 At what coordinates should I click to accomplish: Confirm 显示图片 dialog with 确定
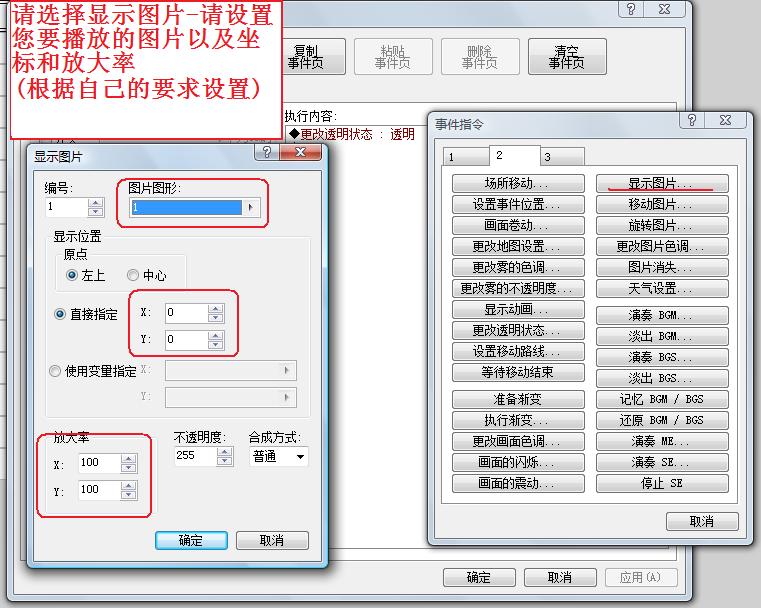[191, 541]
